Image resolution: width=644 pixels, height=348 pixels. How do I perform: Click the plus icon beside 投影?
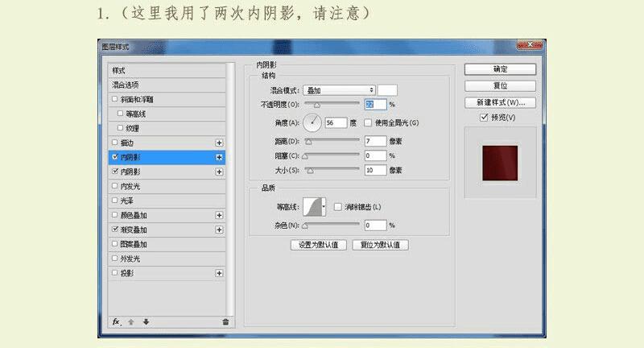(x=219, y=273)
